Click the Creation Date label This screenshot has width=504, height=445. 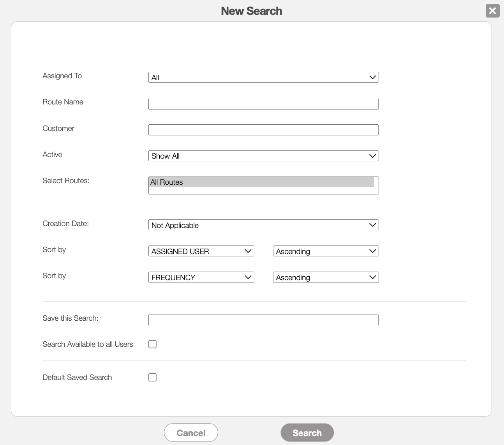point(65,223)
